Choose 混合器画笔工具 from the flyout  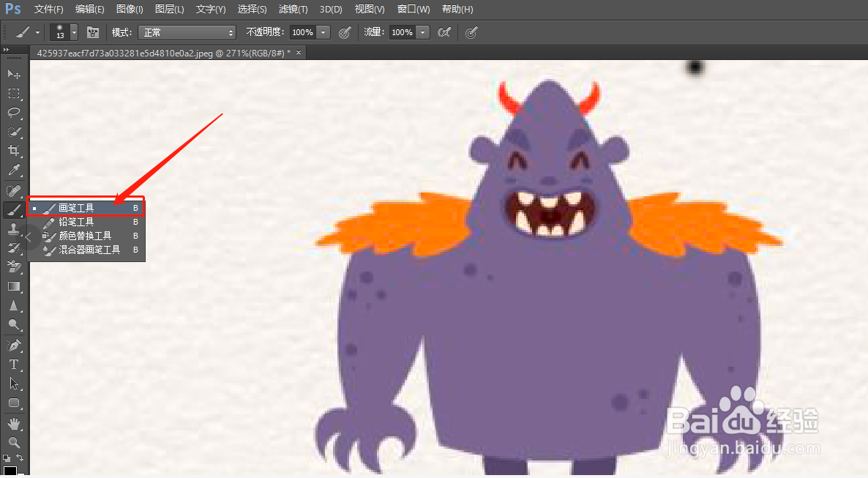[x=86, y=250]
